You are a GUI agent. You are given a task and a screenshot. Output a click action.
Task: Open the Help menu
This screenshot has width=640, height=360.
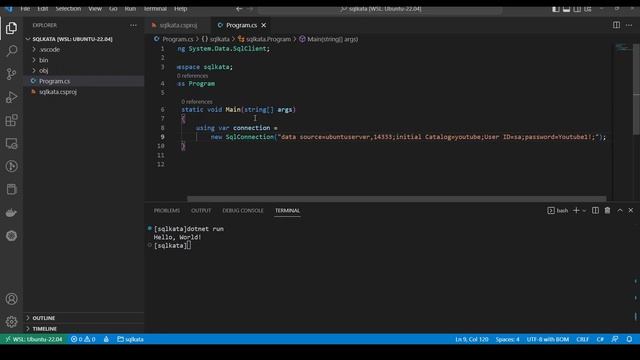pyautogui.click(x=180, y=9)
